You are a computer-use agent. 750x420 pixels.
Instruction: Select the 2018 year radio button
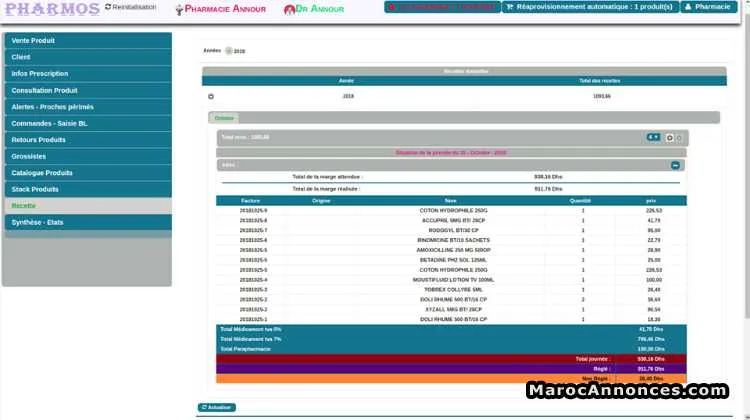tap(229, 51)
